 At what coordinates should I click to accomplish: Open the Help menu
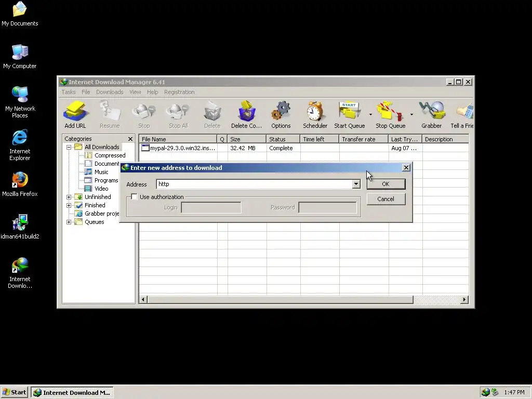152,92
